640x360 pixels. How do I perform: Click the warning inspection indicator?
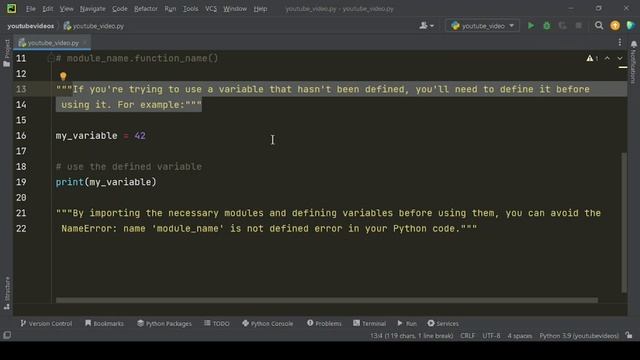592,58
